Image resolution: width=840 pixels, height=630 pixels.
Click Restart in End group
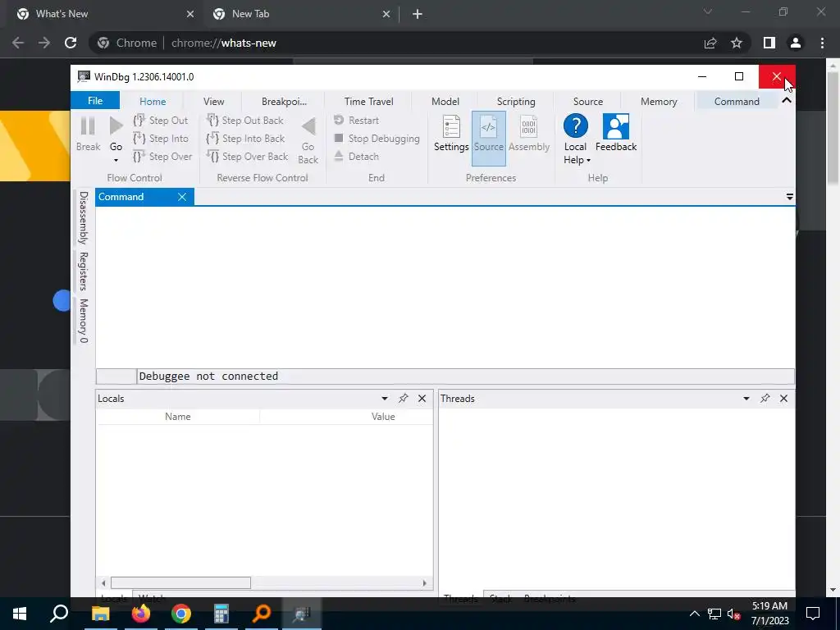(x=356, y=121)
